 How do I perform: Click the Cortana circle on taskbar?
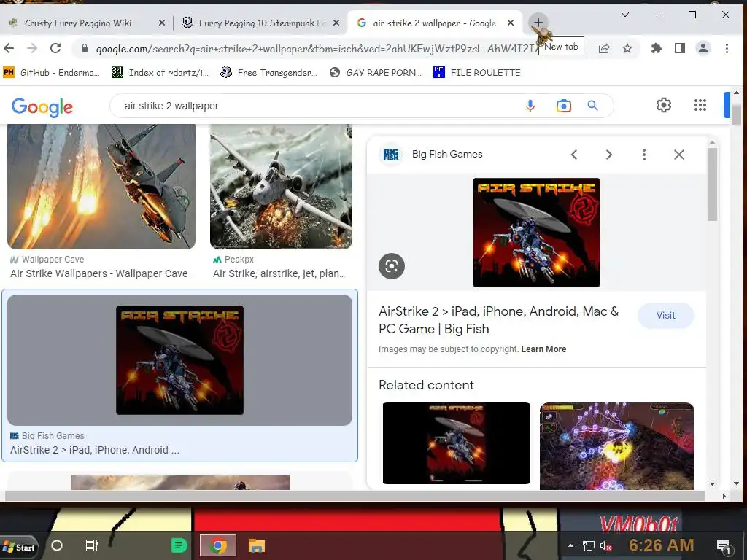pos(57,545)
